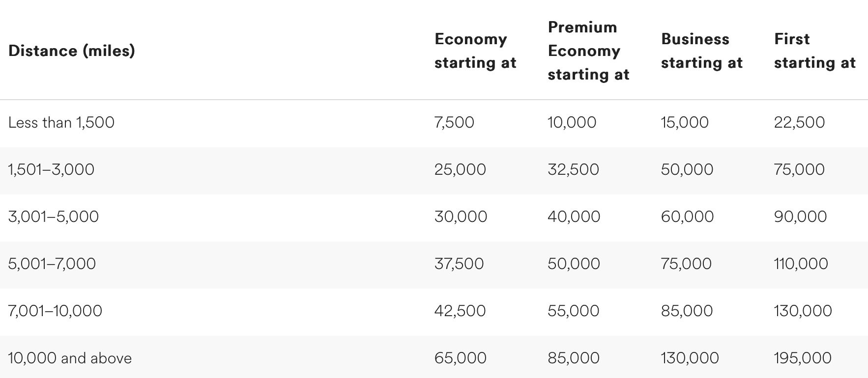This screenshot has height=378, width=868.
Task: Click the Distance (miles) column header
Action: pos(72,51)
